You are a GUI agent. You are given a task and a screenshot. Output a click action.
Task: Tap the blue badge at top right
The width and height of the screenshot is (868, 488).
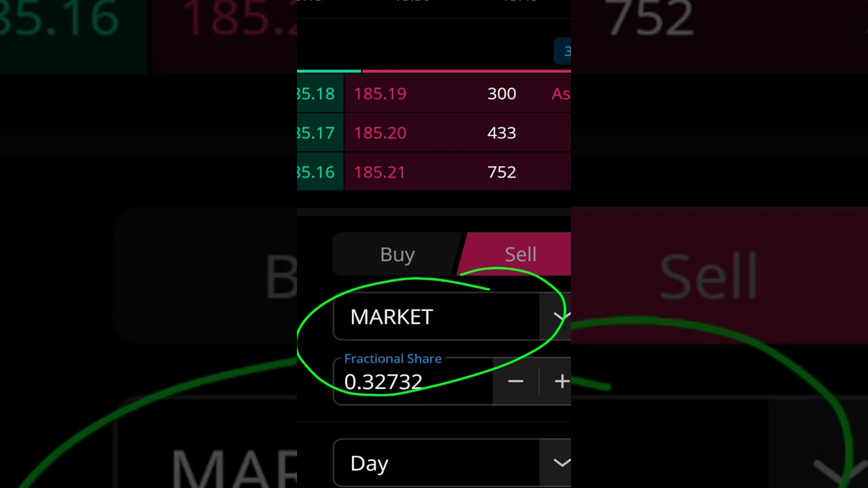[564, 52]
